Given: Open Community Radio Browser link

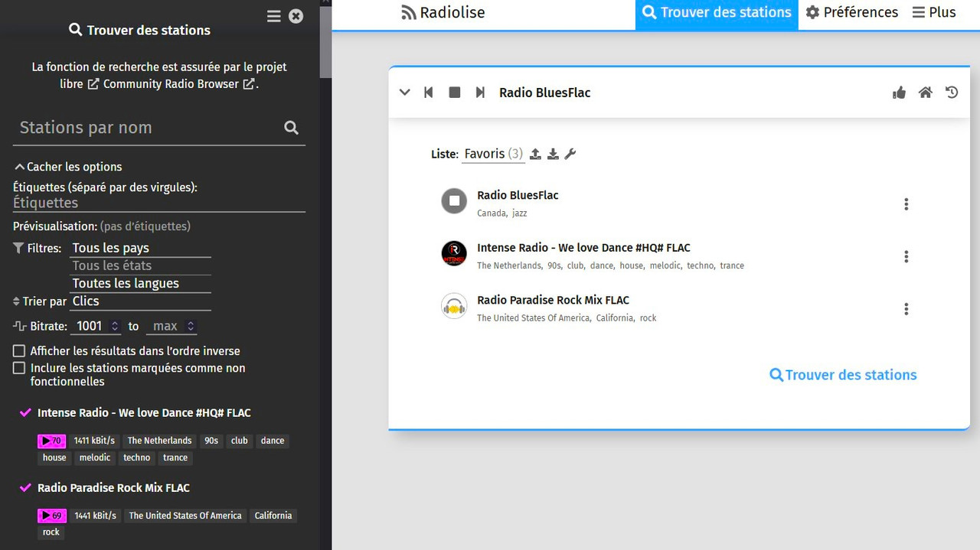Looking at the screenshot, I should [171, 84].
